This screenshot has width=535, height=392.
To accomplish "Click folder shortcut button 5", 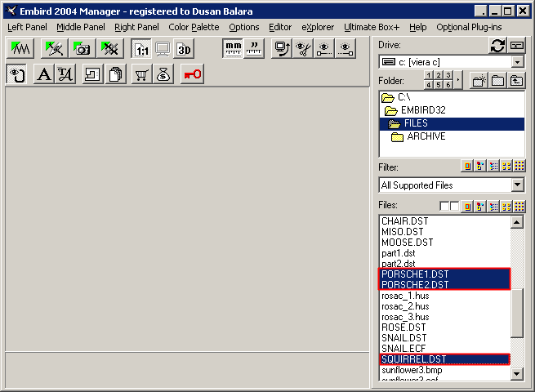I will pos(439,85).
